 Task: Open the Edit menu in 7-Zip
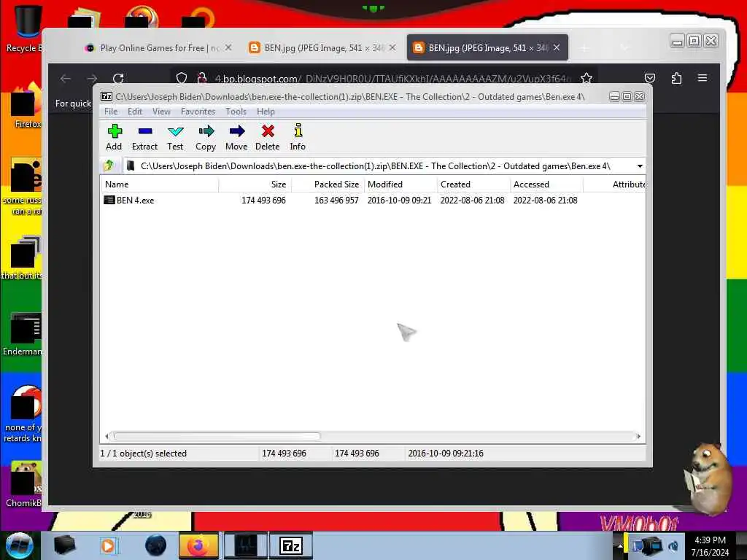[135, 112]
